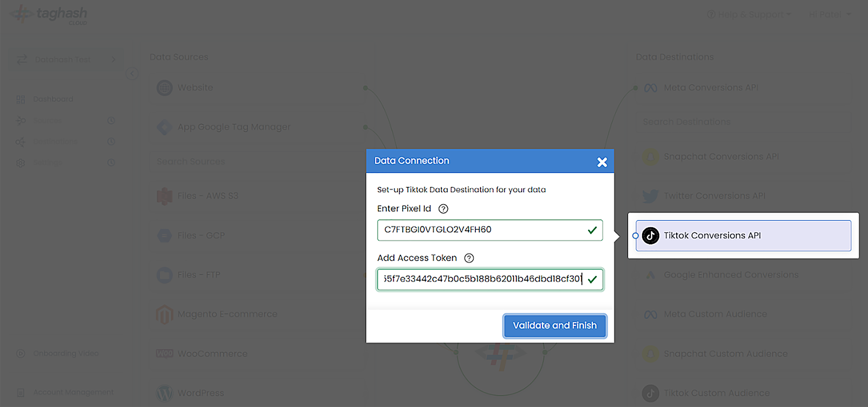The height and width of the screenshot is (407, 868).
Task: Select Twitter Conversions API destination
Action: tap(743, 196)
